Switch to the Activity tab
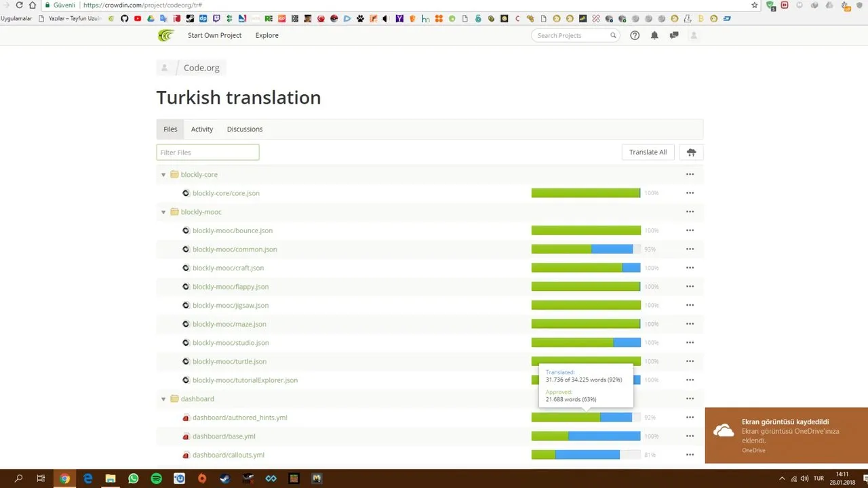Screen dimensions: 868x488 (x=202, y=129)
